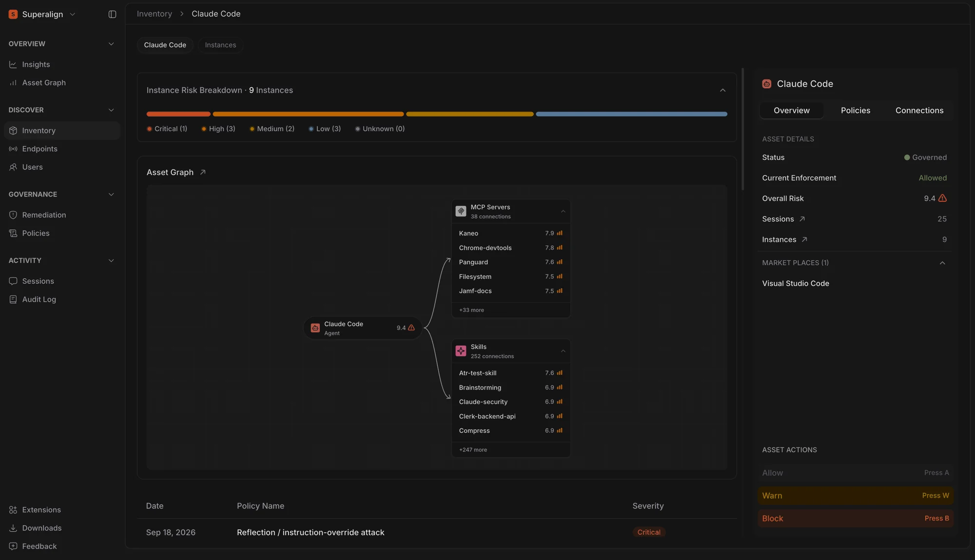Screen dimensions: 975x560
Task: Collapse the Discover sidebar section
Action: (x=111, y=110)
